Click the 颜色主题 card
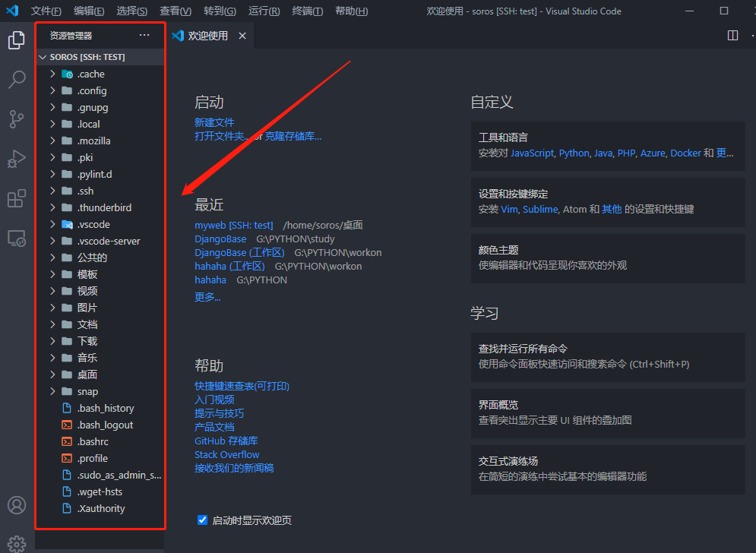The width and height of the screenshot is (756, 553). point(608,258)
